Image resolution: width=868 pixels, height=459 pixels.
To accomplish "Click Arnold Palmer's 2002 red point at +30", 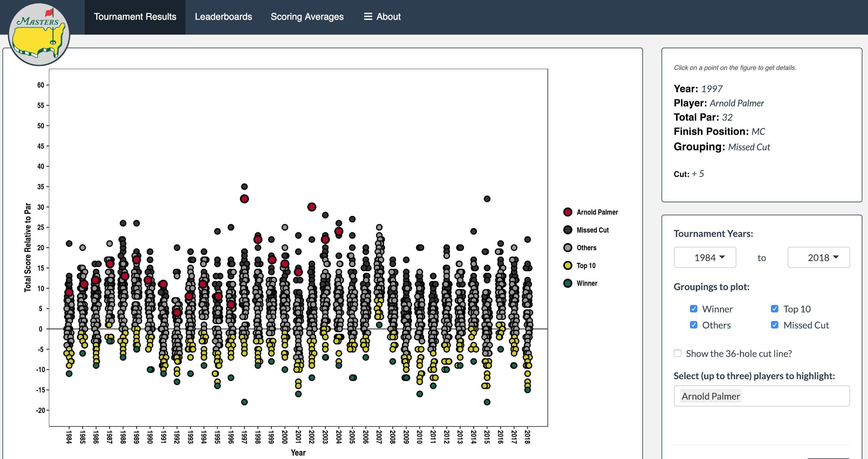I will [312, 207].
